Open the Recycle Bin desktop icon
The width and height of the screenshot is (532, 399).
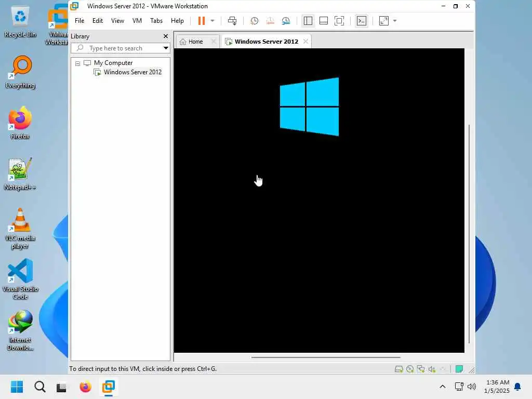pos(20,22)
